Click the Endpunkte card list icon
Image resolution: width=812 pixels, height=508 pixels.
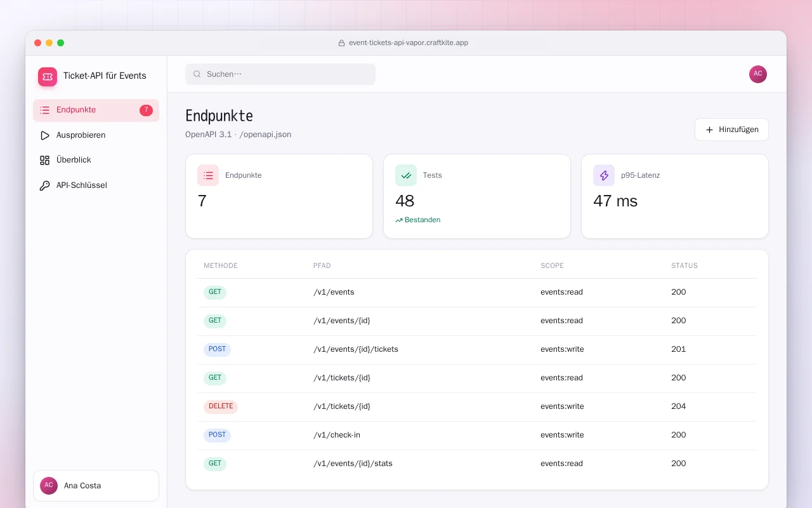tap(208, 175)
